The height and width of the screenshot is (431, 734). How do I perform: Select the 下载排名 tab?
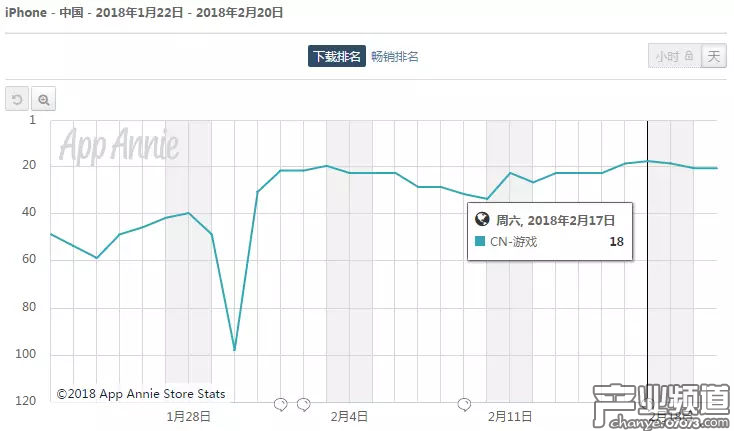click(x=335, y=57)
